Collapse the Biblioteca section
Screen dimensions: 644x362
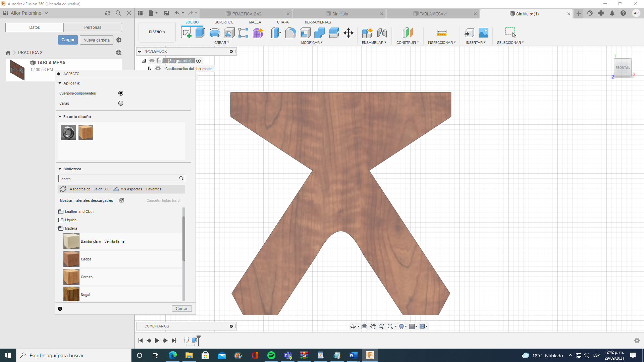point(60,169)
